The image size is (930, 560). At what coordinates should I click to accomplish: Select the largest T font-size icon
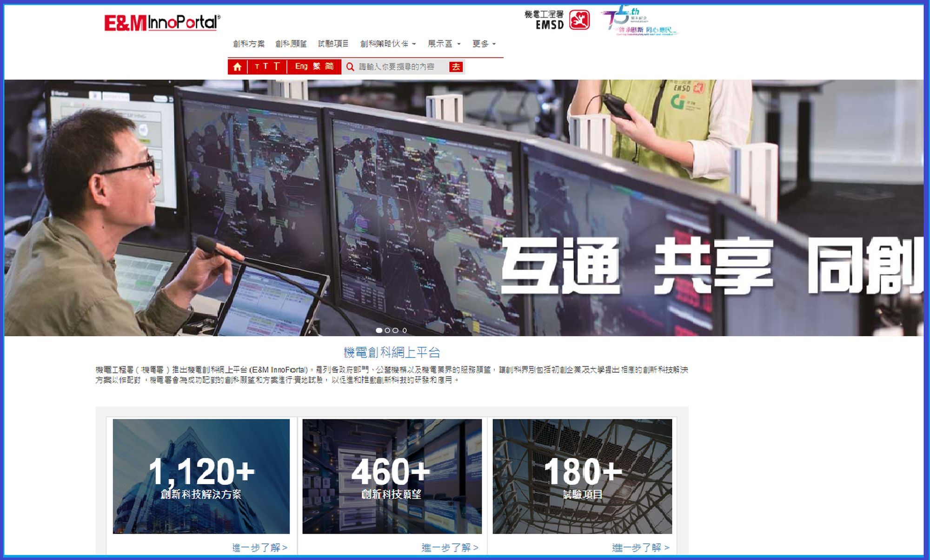(x=276, y=66)
